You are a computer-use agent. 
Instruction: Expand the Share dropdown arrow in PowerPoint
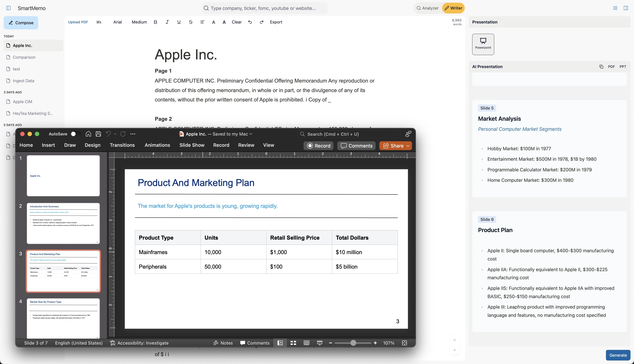click(x=408, y=146)
